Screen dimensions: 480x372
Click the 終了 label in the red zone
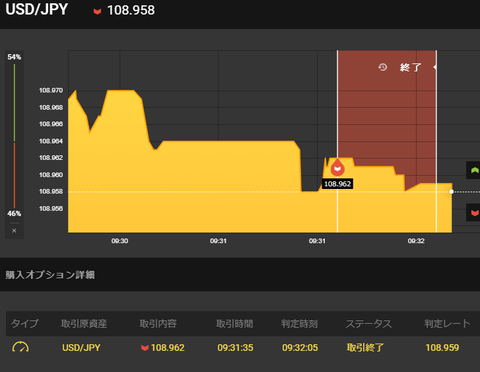(411, 67)
